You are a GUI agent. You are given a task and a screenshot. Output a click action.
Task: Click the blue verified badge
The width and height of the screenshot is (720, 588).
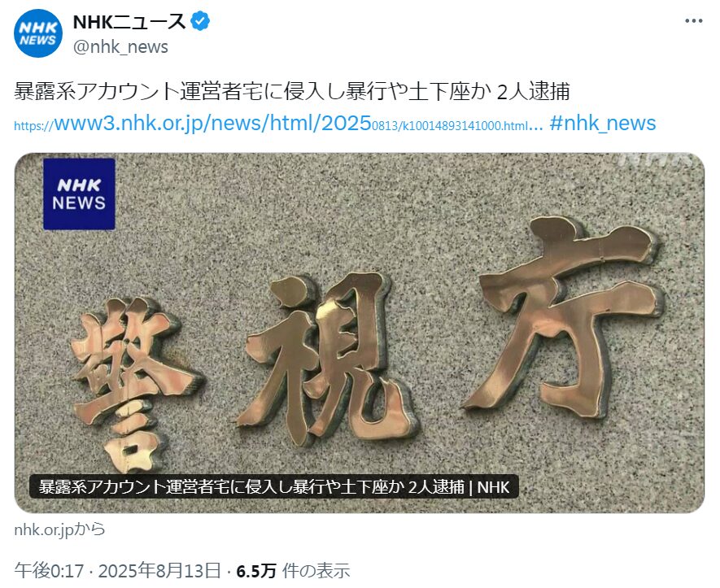pos(200,22)
